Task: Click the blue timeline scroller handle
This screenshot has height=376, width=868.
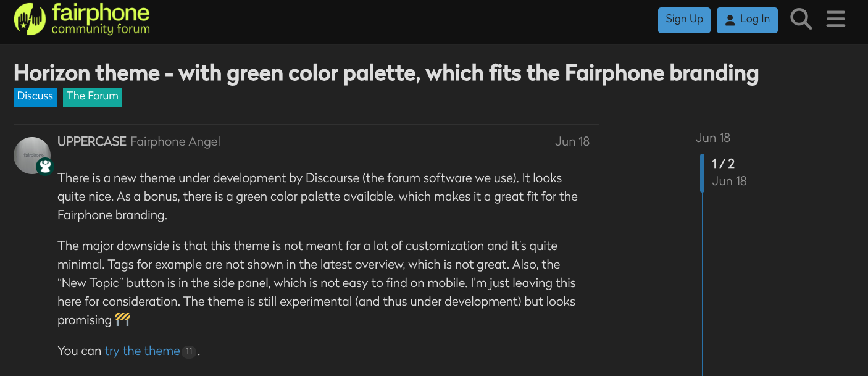Action: click(x=702, y=173)
